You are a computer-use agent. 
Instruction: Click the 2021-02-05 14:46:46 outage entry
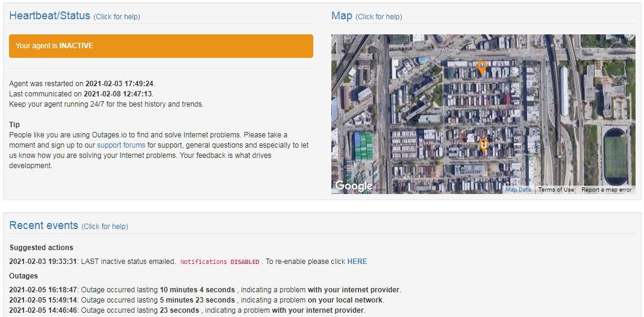[187, 310]
